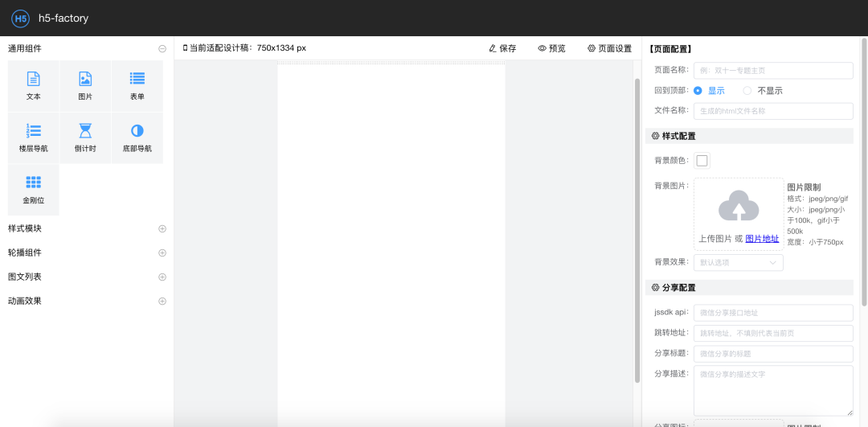Collapse the 通用组件 section

coord(162,49)
